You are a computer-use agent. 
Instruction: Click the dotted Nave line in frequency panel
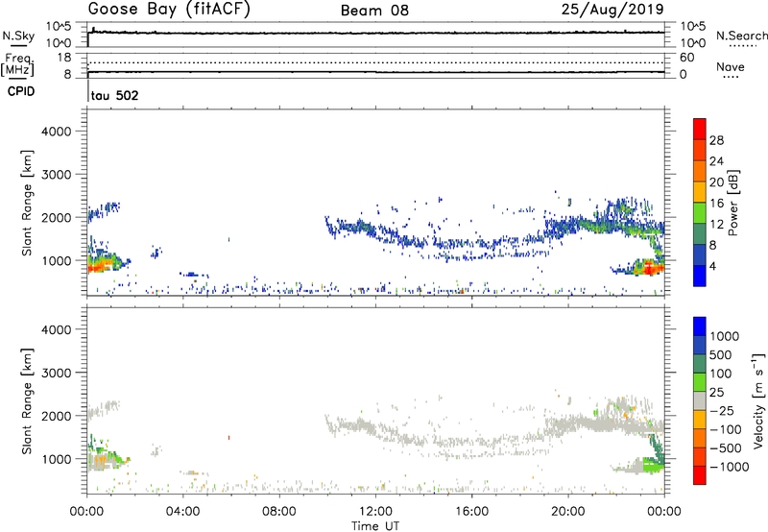pos(375,62)
